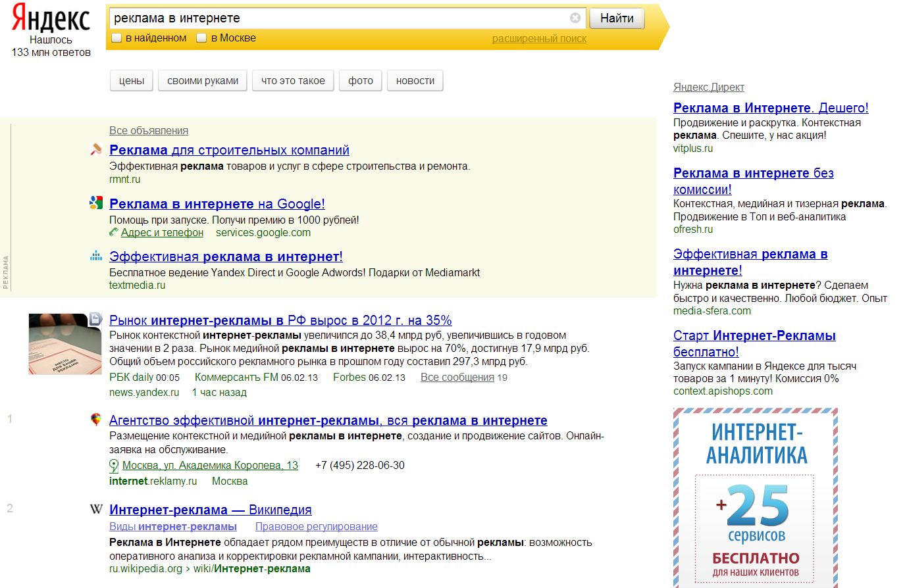Open 'Эффективная реклама в интернете!' media-sfera ad
The height and width of the screenshot is (588, 905).
tap(750, 262)
